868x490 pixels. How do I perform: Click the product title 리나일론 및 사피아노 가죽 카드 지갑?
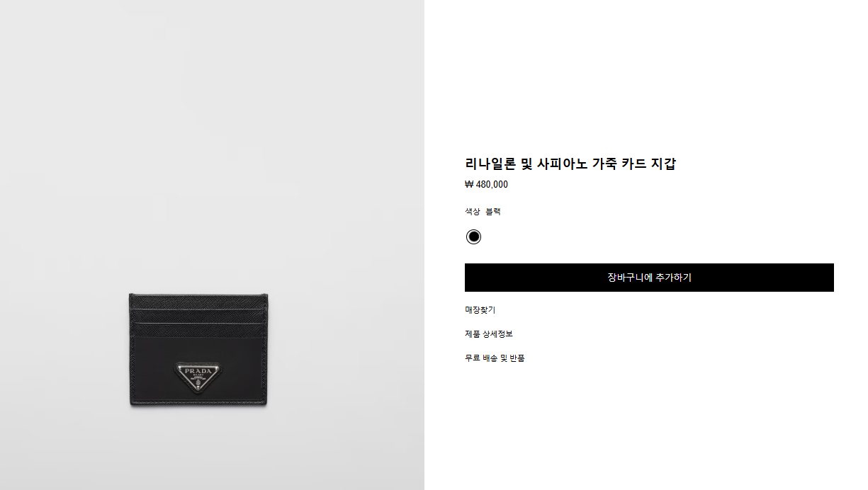pos(570,164)
